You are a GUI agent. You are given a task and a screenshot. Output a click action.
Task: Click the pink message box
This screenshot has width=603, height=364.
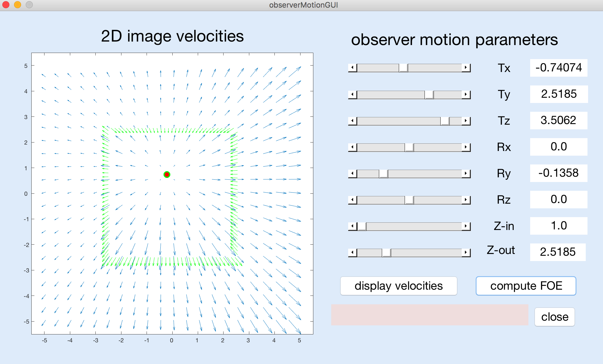pyautogui.click(x=430, y=315)
